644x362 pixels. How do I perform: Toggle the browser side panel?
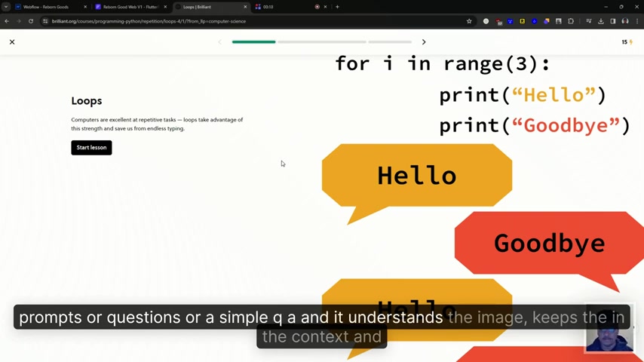tap(613, 21)
